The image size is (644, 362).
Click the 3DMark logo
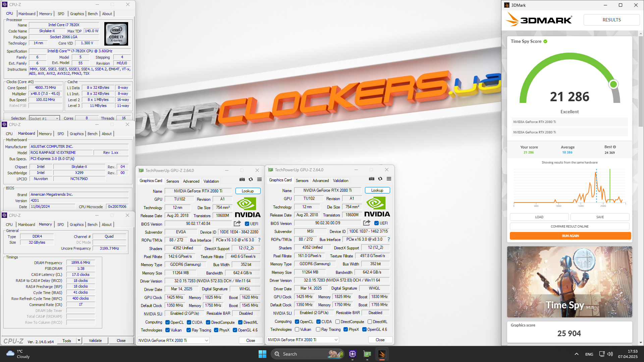[x=539, y=20]
